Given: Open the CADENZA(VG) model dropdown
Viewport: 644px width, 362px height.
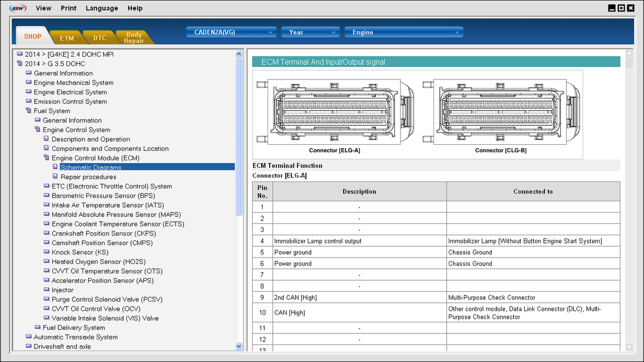Looking at the screenshot, I should 232,32.
